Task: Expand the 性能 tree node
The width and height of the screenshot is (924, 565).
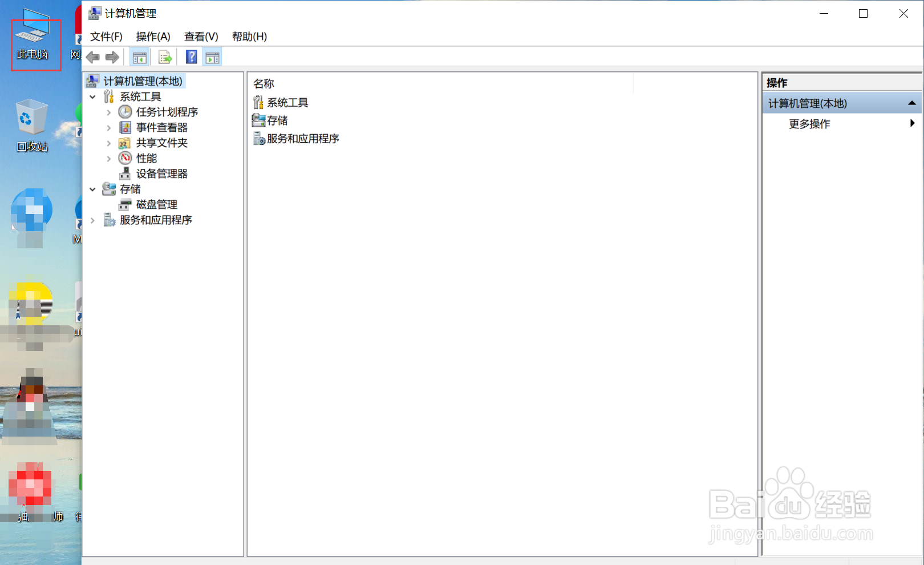Action: pos(108,159)
